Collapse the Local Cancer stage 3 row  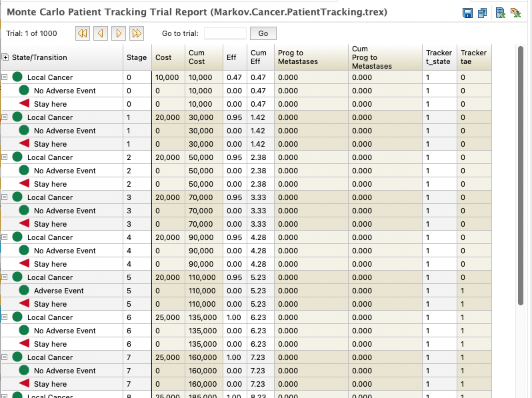pyautogui.click(x=5, y=197)
